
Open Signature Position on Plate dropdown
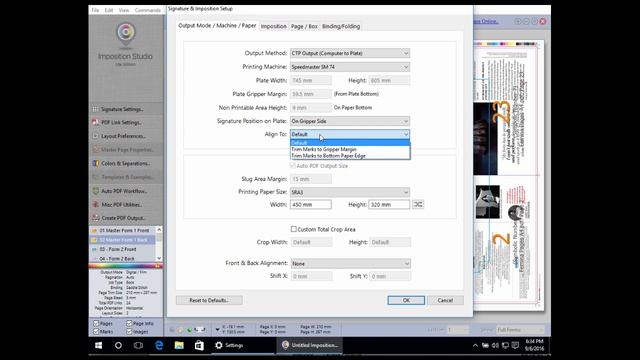point(350,121)
